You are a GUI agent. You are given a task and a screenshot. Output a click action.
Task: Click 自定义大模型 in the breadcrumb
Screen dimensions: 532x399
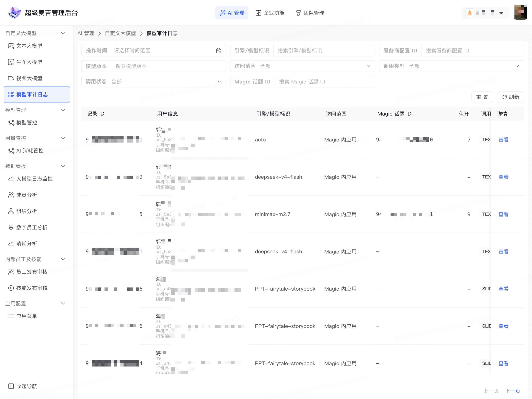(120, 33)
